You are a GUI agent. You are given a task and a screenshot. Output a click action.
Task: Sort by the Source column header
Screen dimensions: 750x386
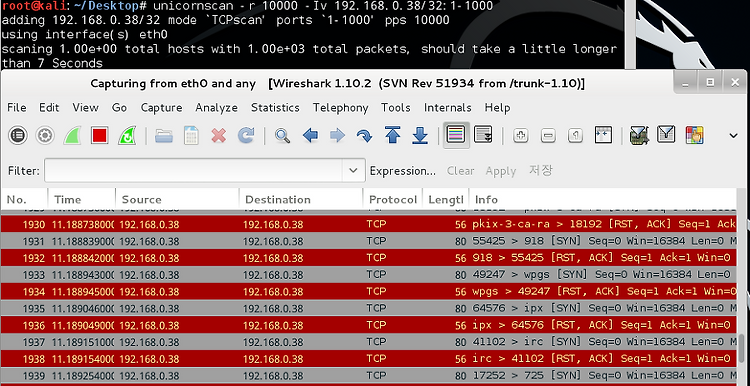click(x=177, y=199)
